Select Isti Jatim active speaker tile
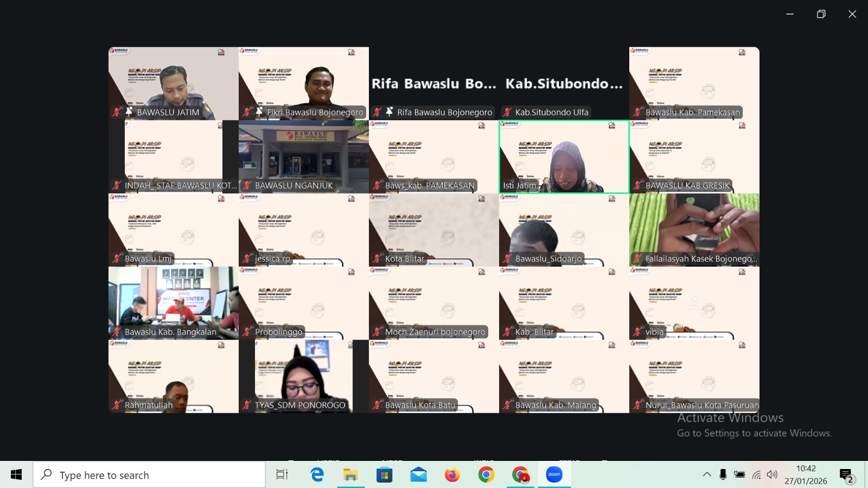This screenshot has width=868, height=488. point(564,157)
